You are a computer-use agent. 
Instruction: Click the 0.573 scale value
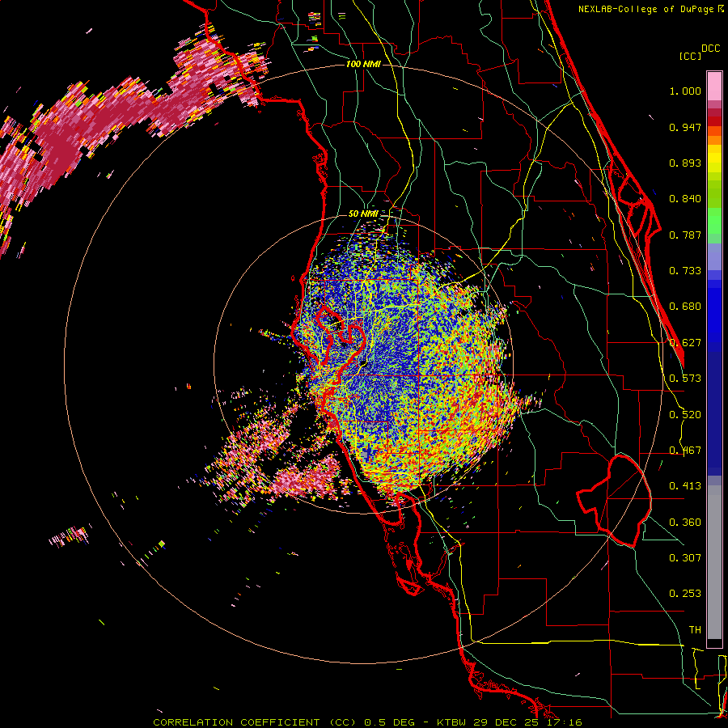(685, 379)
